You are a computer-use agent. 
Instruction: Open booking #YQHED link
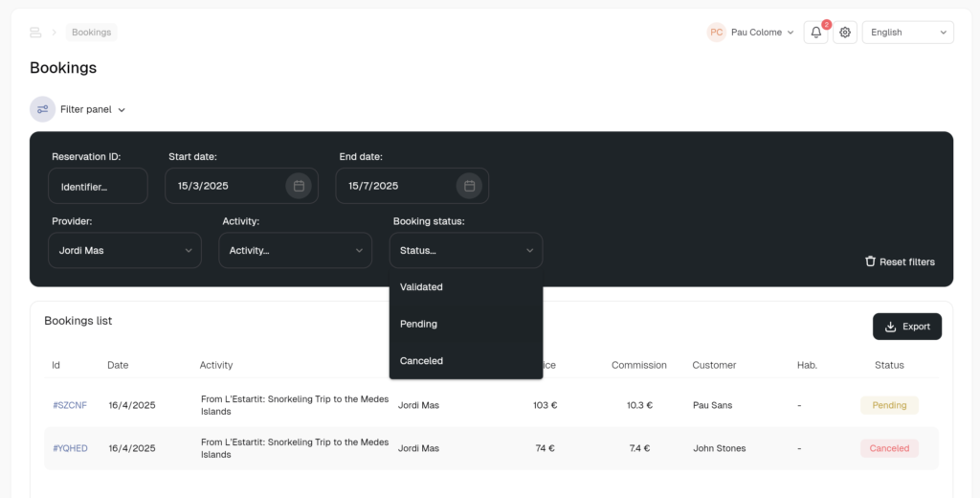(70, 448)
